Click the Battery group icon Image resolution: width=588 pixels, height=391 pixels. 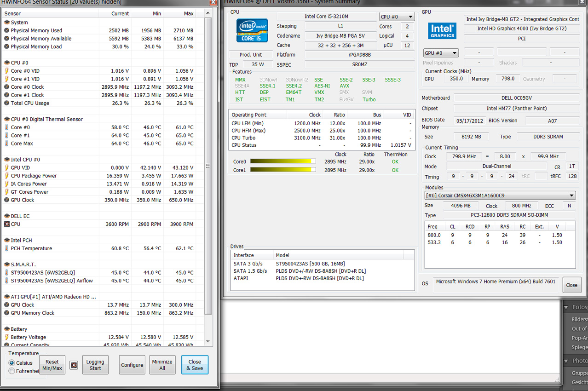click(6, 329)
